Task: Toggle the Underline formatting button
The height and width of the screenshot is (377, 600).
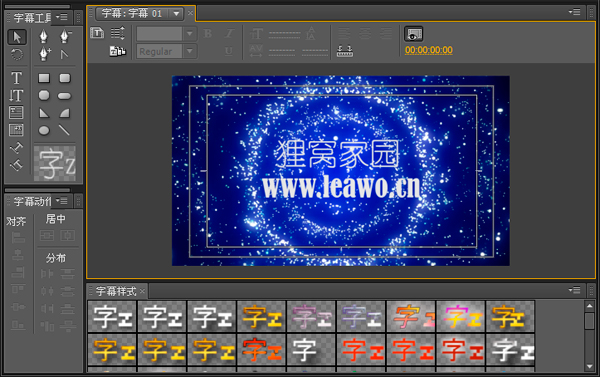Action: click(229, 51)
